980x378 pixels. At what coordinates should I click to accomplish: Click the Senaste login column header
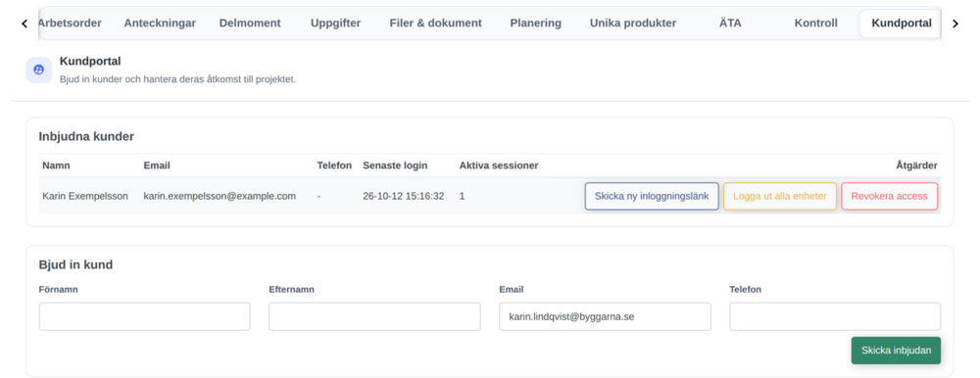point(395,165)
